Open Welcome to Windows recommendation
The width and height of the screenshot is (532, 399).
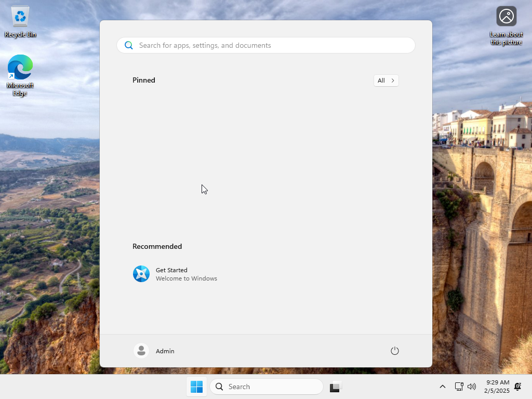pyautogui.click(x=187, y=278)
